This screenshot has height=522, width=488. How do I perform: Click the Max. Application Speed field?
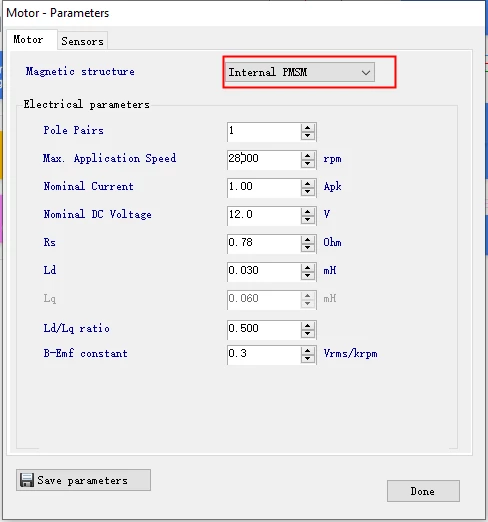[264, 159]
